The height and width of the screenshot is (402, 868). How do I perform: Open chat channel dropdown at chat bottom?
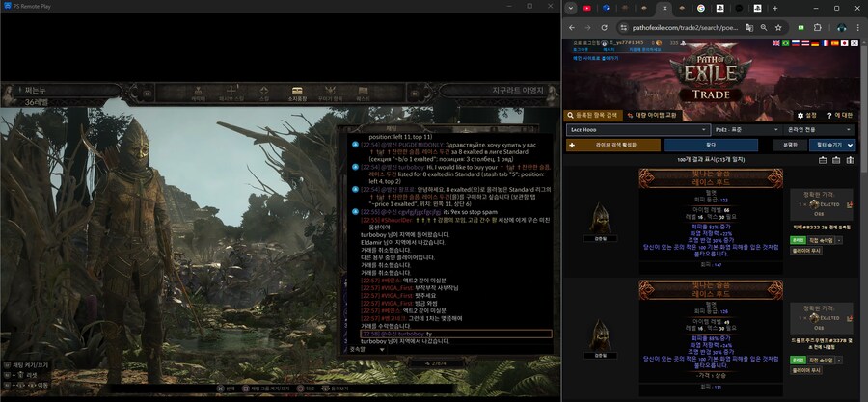click(x=367, y=350)
